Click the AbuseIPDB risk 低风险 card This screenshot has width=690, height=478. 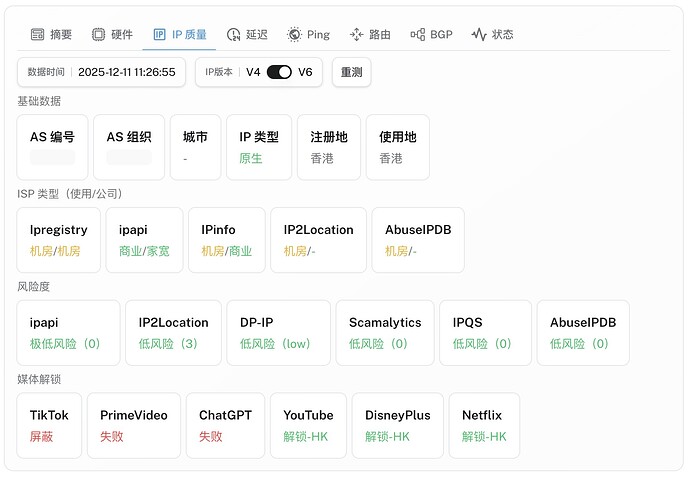[x=583, y=333]
